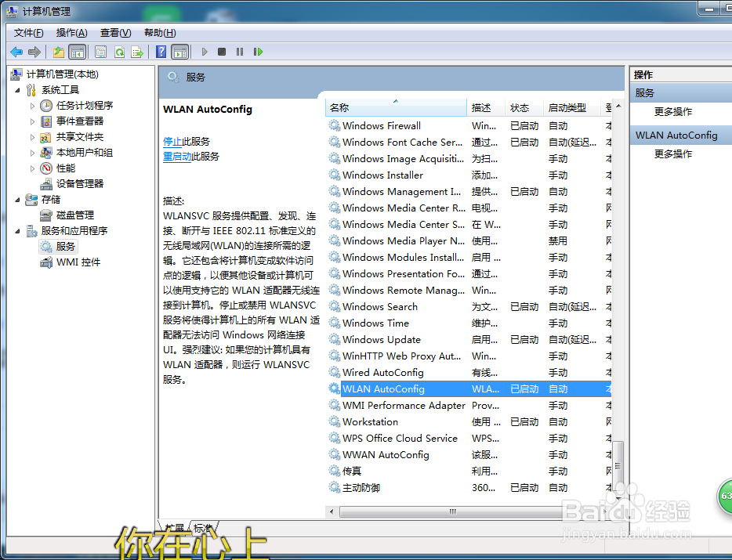Screen dimensions: 732x560
Task: Select Windows Image Acquisition row
Action: pos(469,159)
